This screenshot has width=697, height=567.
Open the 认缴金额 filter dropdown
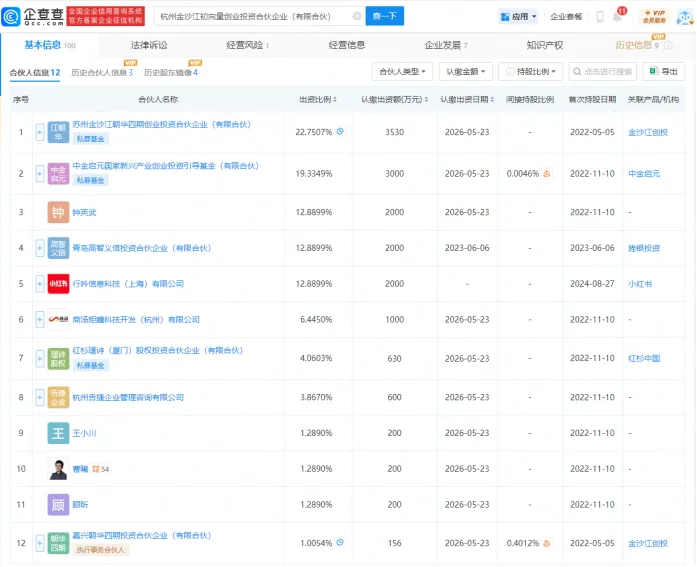[466, 72]
